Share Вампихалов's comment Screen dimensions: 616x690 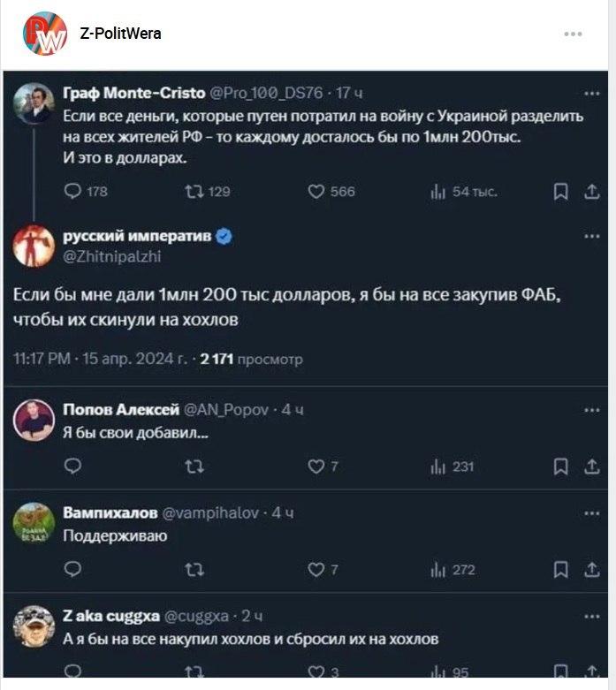[591, 570]
